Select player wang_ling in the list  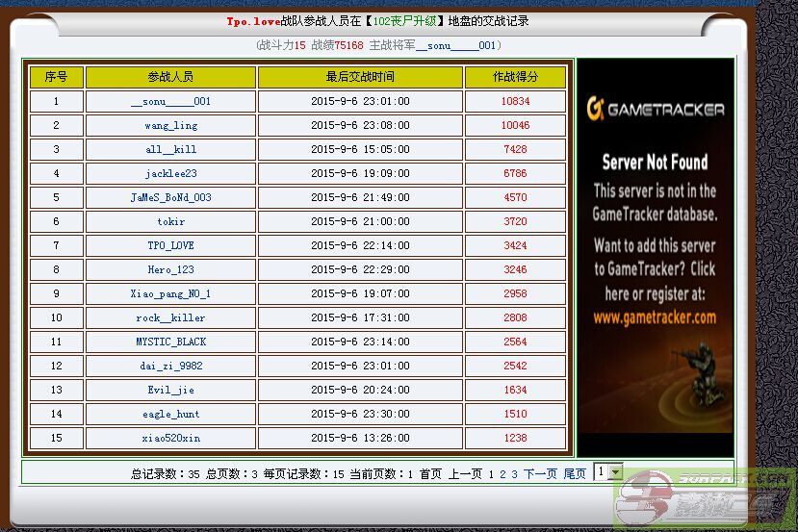pos(170,125)
